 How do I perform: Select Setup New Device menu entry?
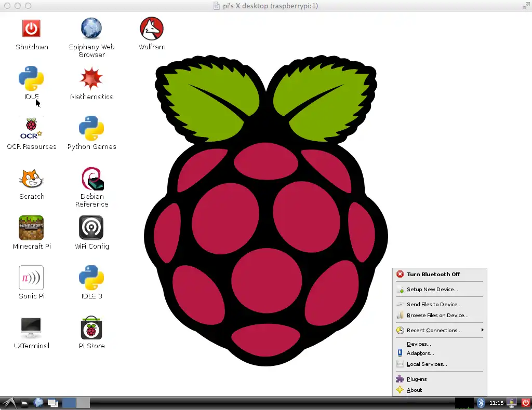point(440,290)
